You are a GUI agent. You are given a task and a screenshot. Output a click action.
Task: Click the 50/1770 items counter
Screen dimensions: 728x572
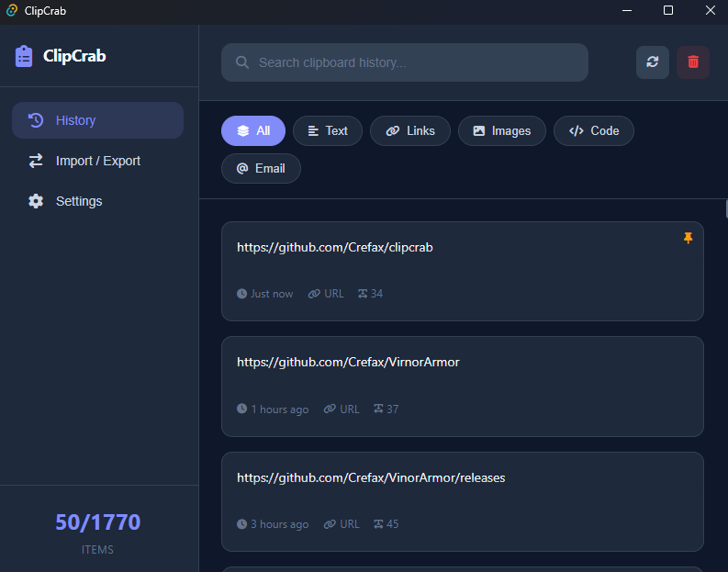97,522
